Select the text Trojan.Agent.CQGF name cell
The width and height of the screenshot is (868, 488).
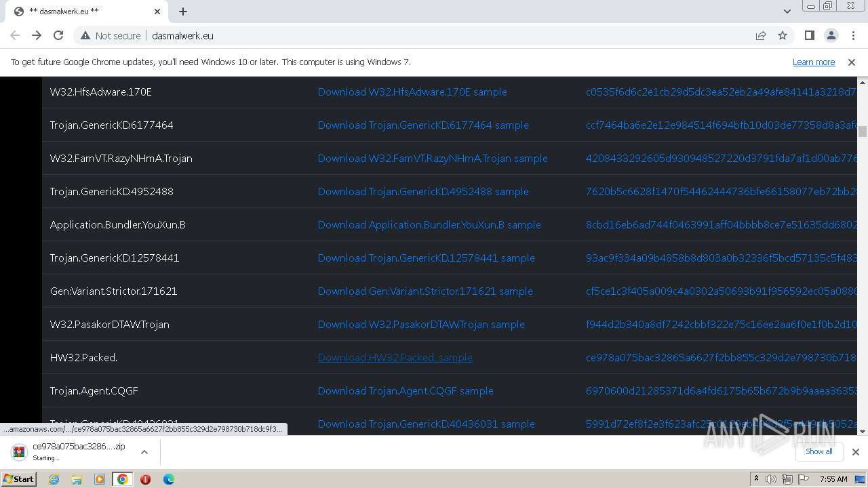point(94,390)
